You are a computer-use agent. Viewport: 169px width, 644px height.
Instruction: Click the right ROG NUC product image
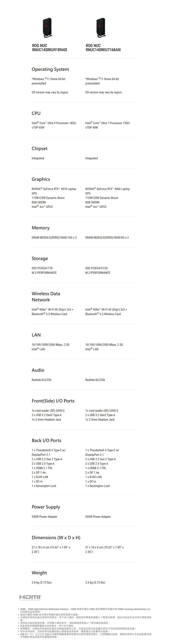pos(101,28)
